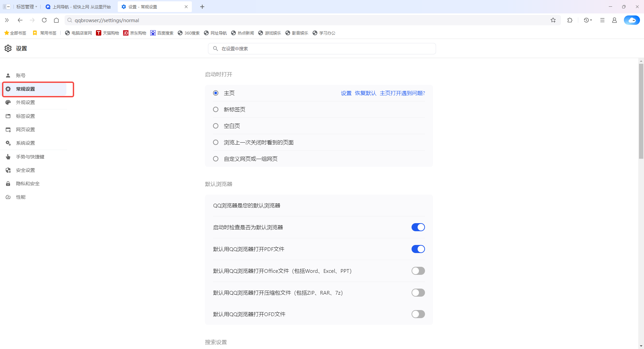Click the 外观设置 sidebar icon
The image size is (644, 349).
coord(8,102)
